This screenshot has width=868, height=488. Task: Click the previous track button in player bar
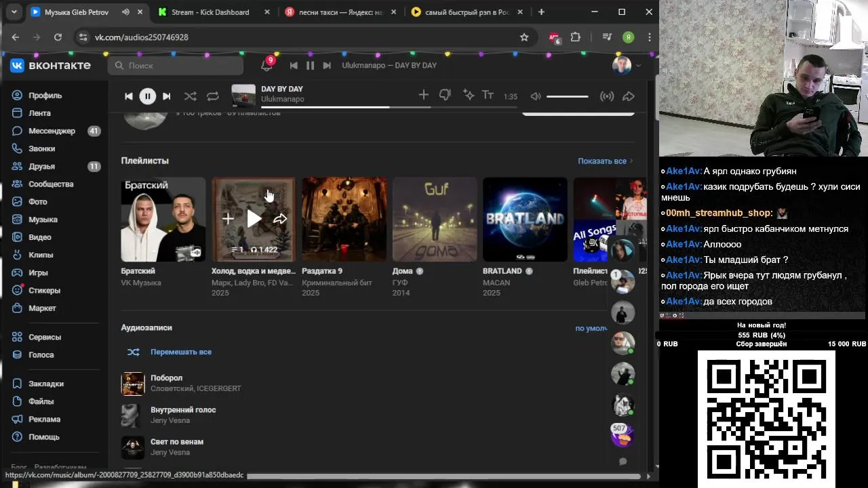pyautogui.click(x=128, y=96)
